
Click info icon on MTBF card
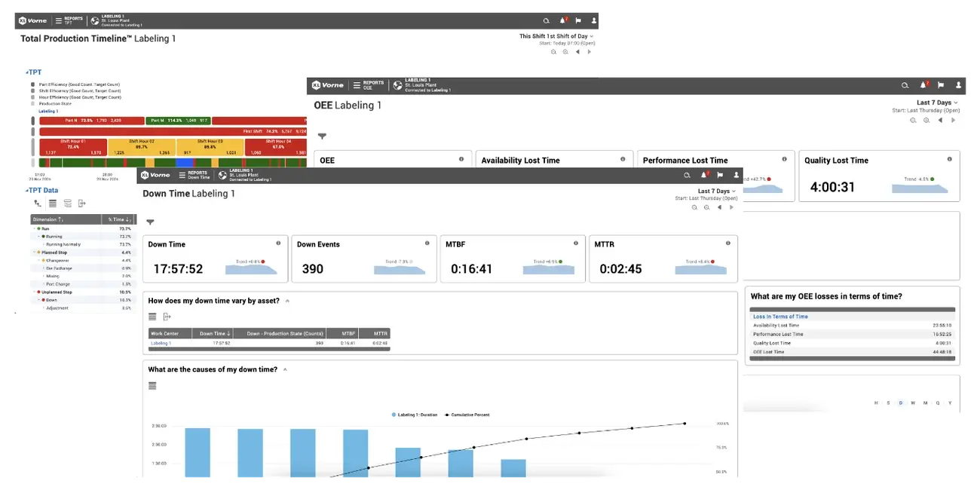coord(576,243)
